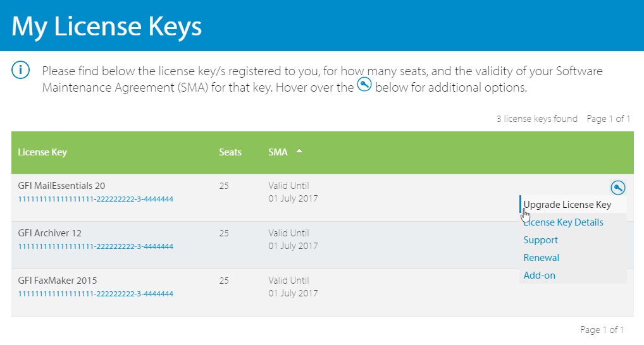
Task: Click the info icon beside the instructions
Action: (x=20, y=70)
